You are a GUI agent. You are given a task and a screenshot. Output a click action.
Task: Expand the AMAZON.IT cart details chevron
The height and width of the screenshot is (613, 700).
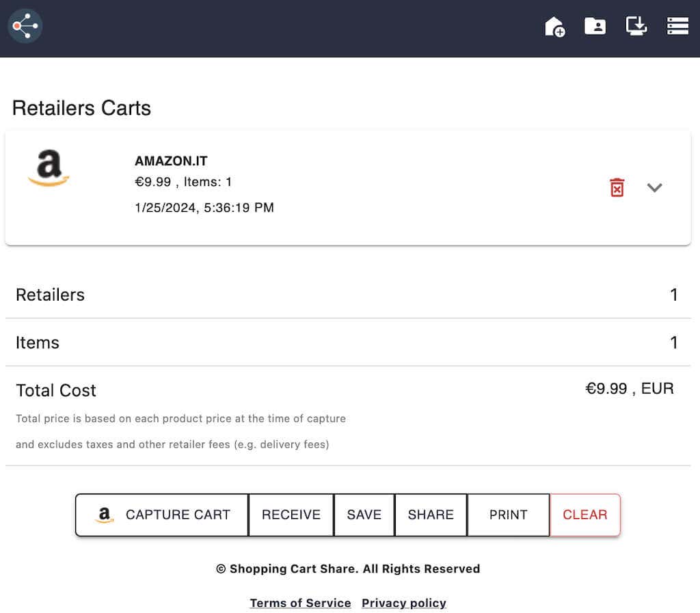click(x=655, y=187)
